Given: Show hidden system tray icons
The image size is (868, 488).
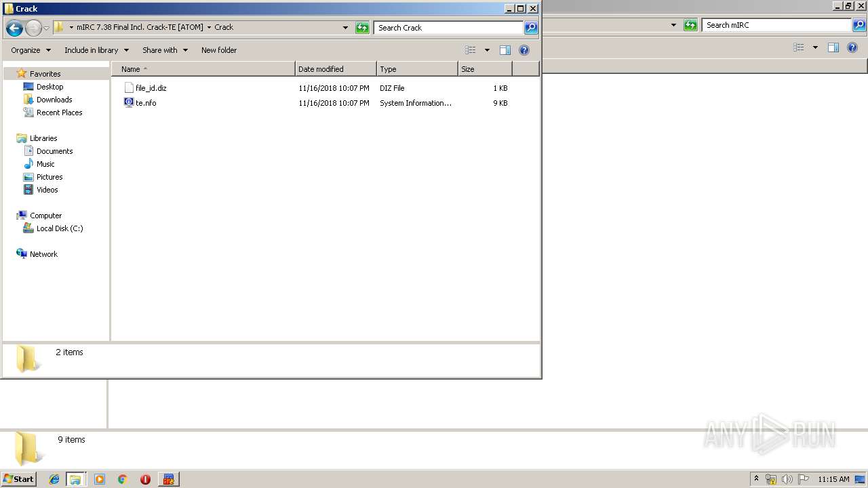Looking at the screenshot, I should (x=756, y=479).
